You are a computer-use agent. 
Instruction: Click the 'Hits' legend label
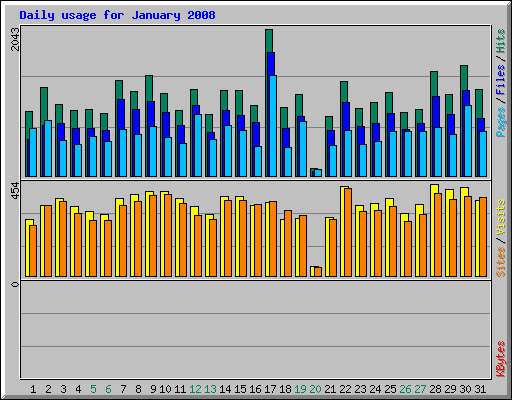click(x=501, y=41)
